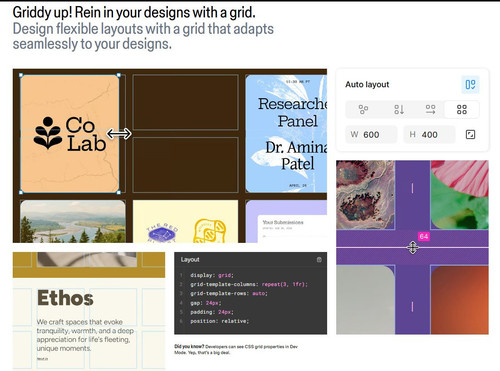Click the resize-to-fit icon beside height

point(470,135)
